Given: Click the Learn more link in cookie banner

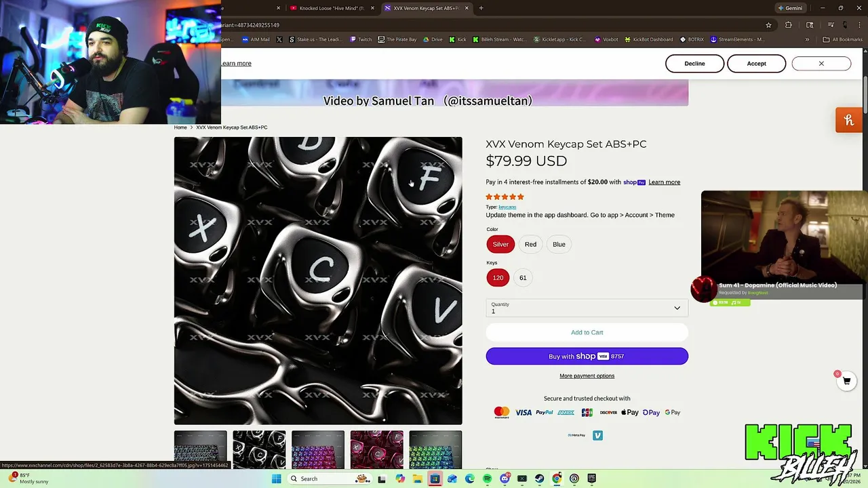Looking at the screenshot, I should tap(236, 63).
